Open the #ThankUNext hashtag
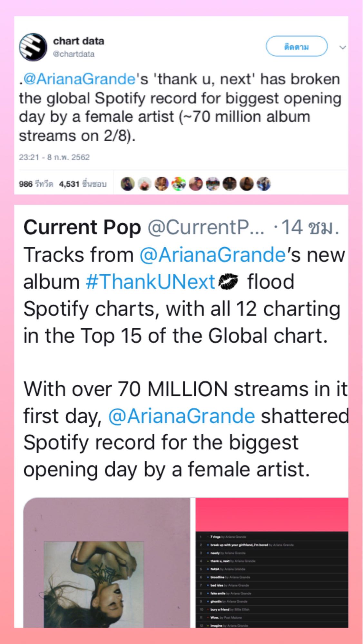 151,282
